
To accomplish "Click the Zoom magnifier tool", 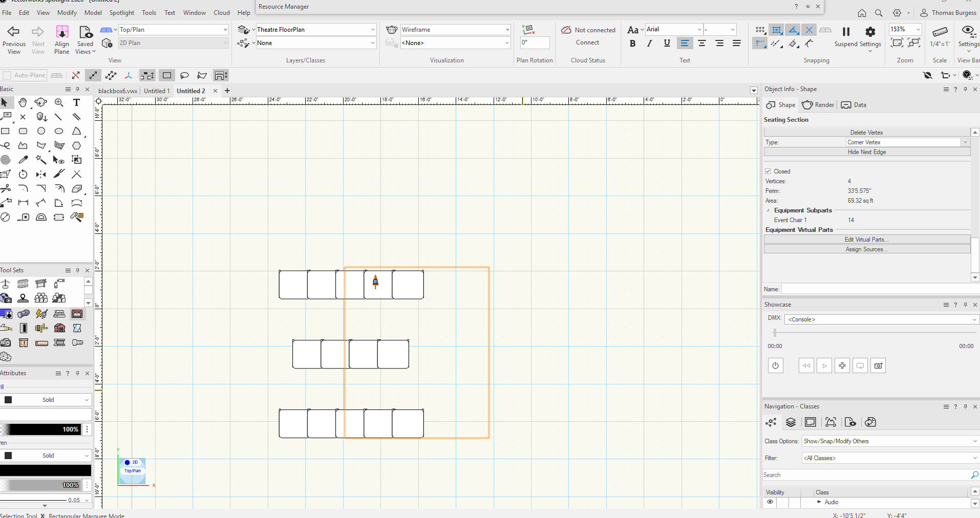I will pyautogui.click(x=59, y=103).
